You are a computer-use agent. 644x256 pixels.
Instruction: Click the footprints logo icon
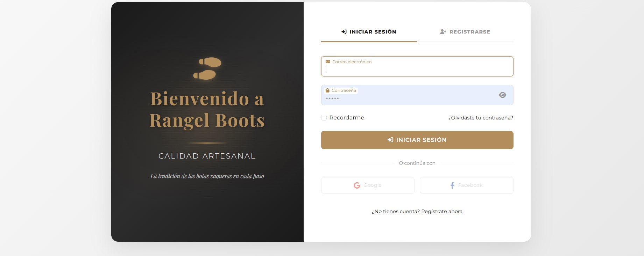207,68
